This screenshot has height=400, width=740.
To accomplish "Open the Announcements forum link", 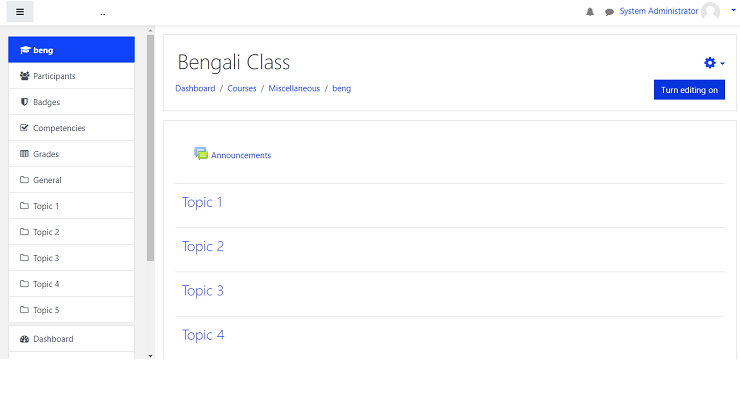I will [241, 155].
